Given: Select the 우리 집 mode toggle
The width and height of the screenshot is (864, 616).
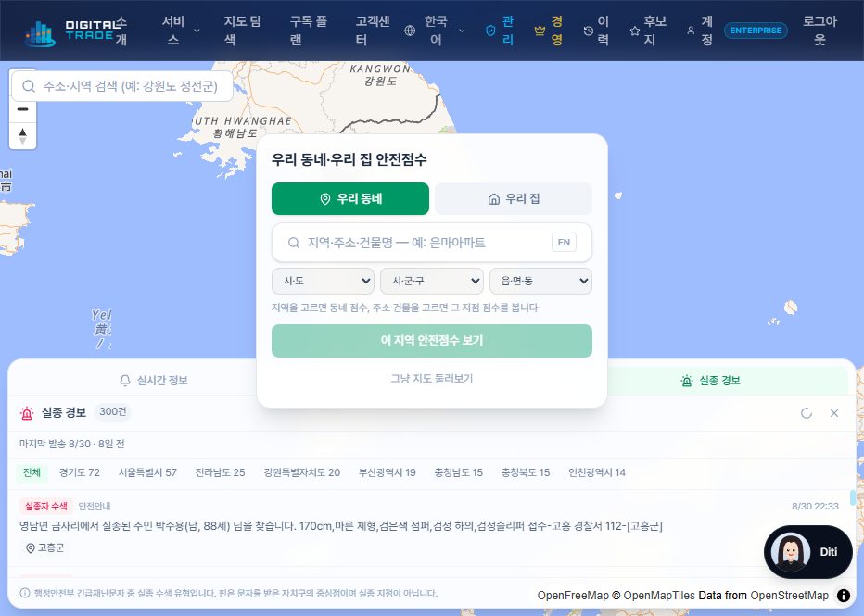Looking at the screenshot, I should (x=514, y=199).
